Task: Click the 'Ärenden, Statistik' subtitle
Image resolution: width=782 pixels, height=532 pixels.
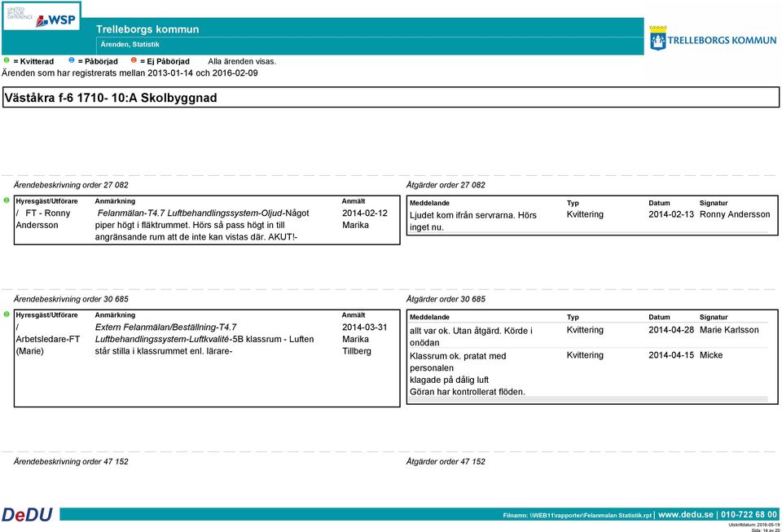Action: point(130,44)
